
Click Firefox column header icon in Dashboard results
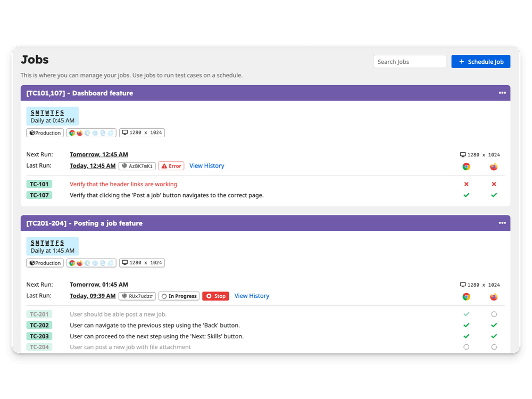[x=494, y=167]
